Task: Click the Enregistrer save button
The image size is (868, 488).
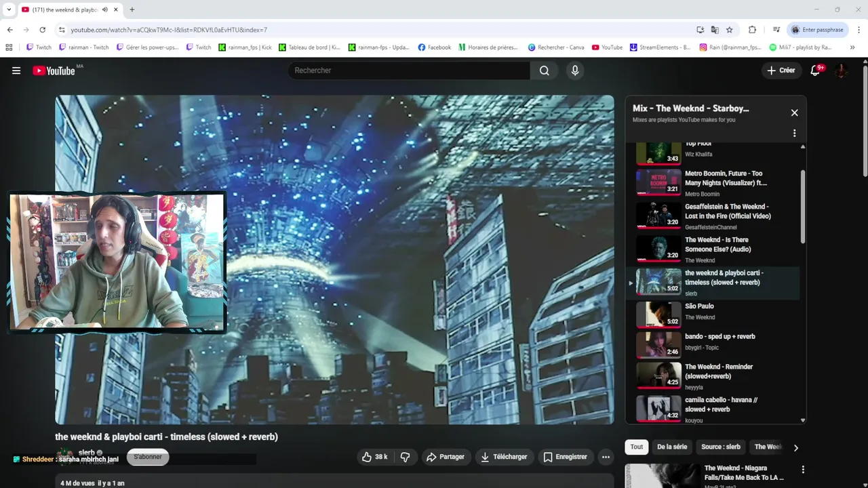Action: pos(566,457)
